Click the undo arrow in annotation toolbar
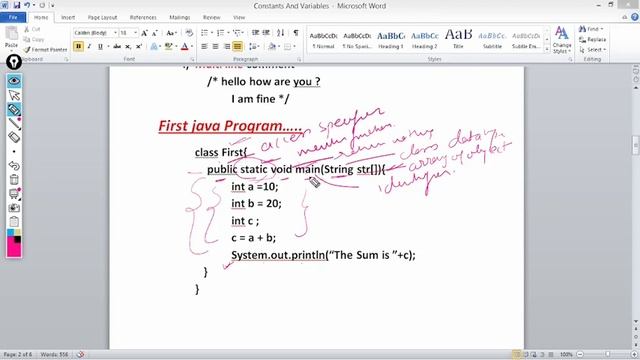Screen dimensions: 640x360 click(x=14, y=166)
